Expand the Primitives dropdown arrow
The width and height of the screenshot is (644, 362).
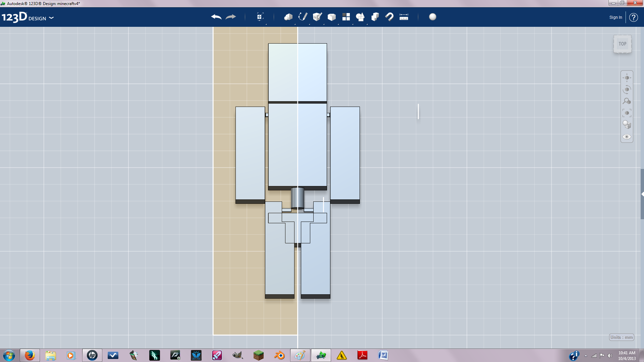[x=295, y=24]
